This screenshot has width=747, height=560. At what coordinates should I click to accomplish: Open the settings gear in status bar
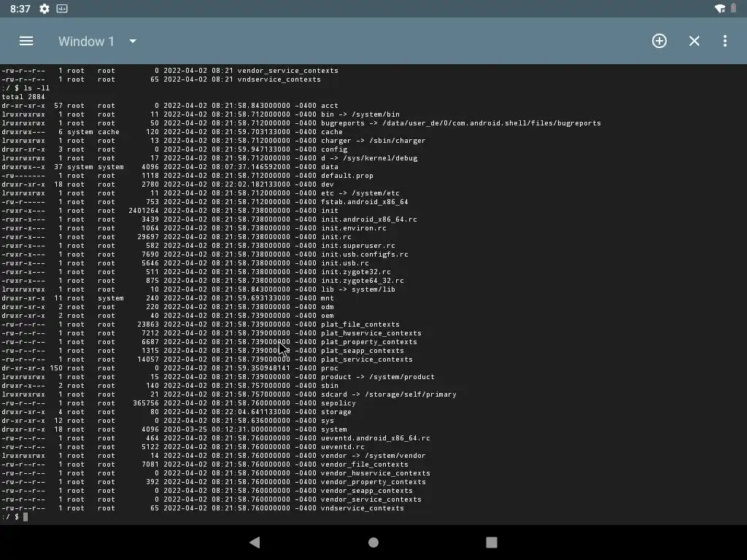pyautogui.click(x=44, y=9)
